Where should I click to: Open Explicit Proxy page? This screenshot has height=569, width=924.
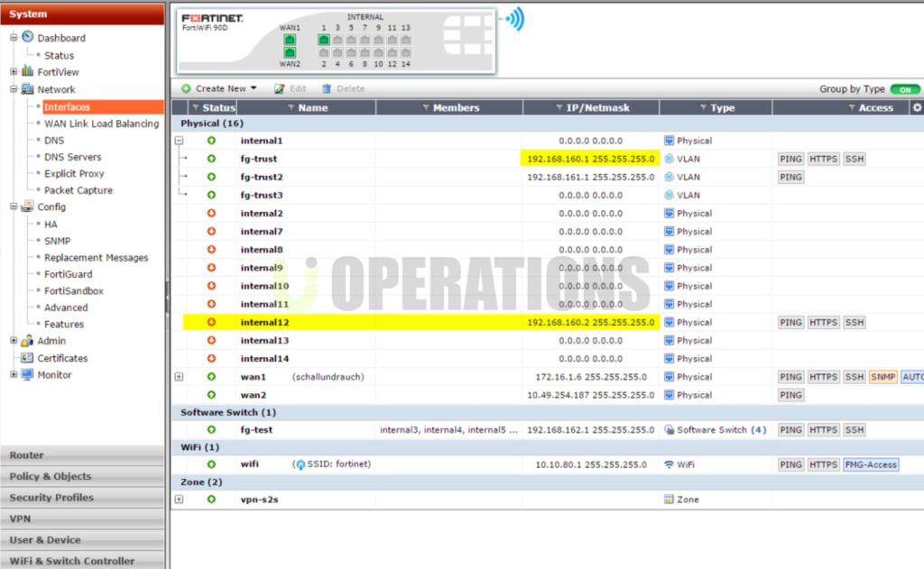(x=74, y=174)
